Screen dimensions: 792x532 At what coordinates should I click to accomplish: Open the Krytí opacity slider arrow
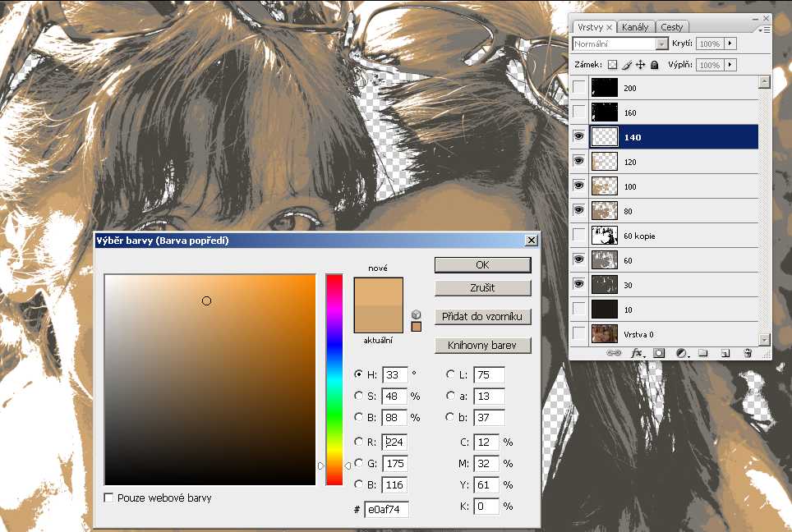(x=730, y=44)
